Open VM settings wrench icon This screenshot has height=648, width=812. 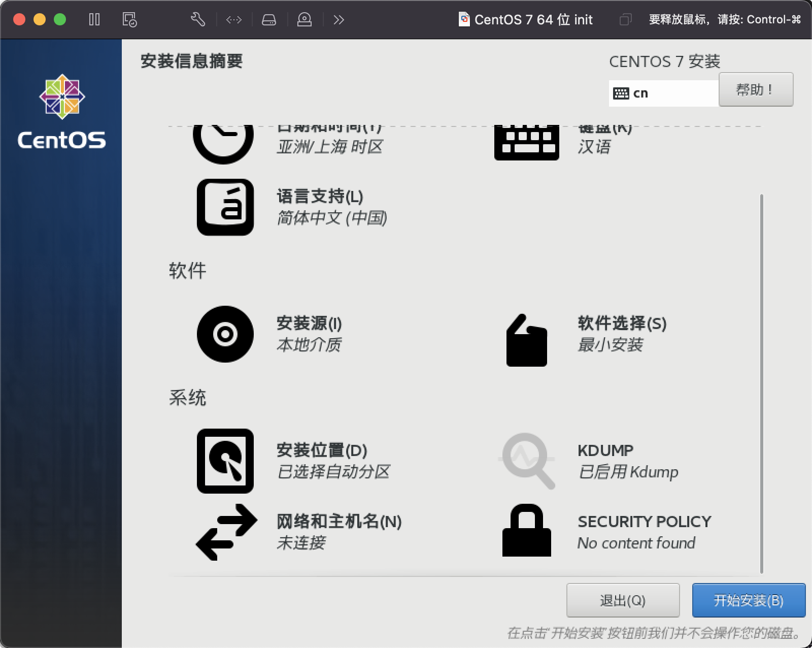(x=198, y=20)
